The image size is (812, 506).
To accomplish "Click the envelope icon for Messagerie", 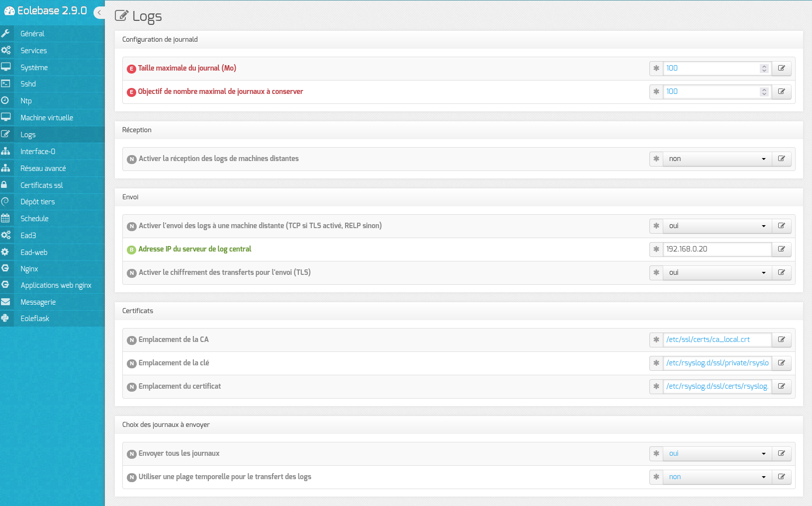I will point(5,302).
